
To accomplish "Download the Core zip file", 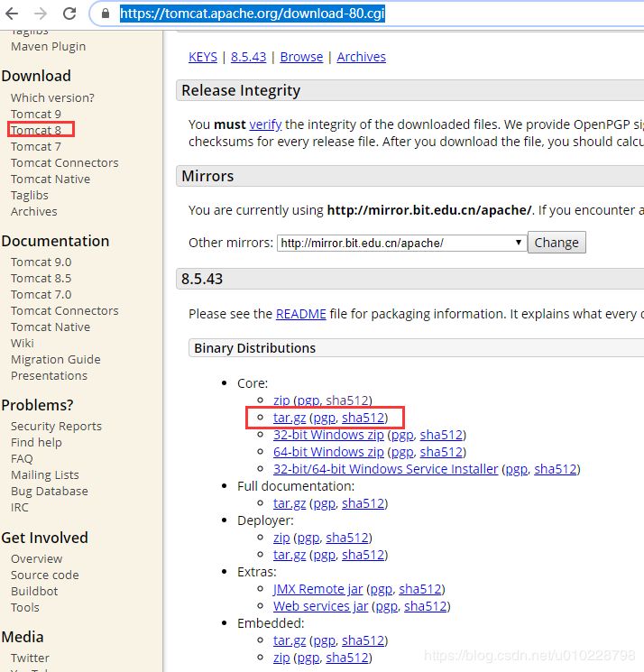I will pos(281,400).
